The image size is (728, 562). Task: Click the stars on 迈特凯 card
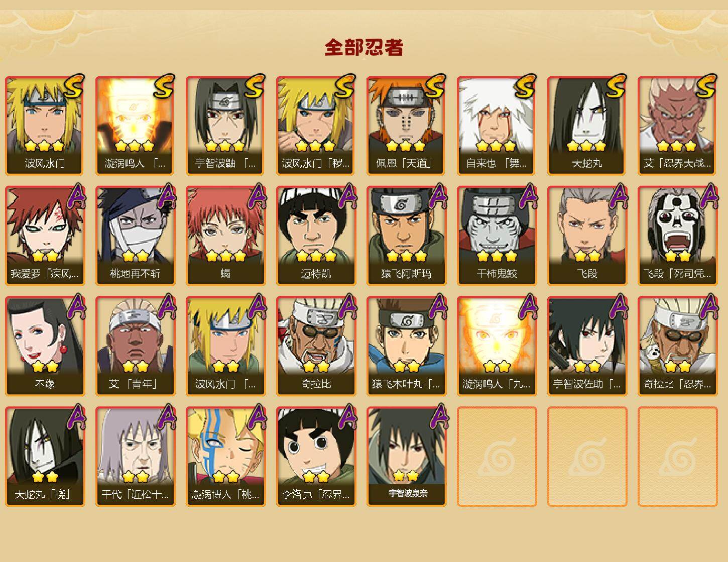[316, 256]
